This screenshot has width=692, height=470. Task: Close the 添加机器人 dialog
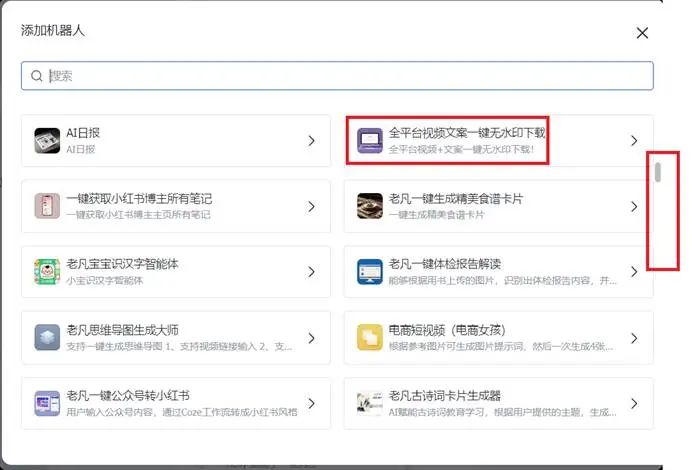pos(642,33)
